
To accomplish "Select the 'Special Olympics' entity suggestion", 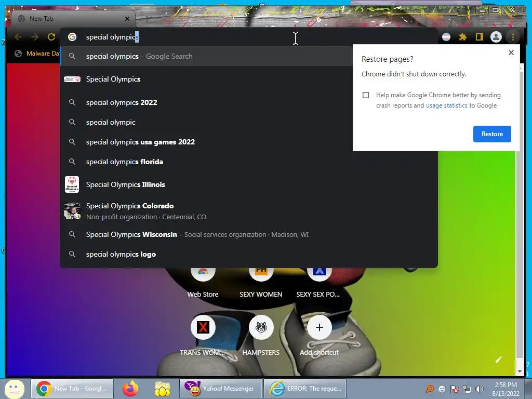I will tap(206, 79).
